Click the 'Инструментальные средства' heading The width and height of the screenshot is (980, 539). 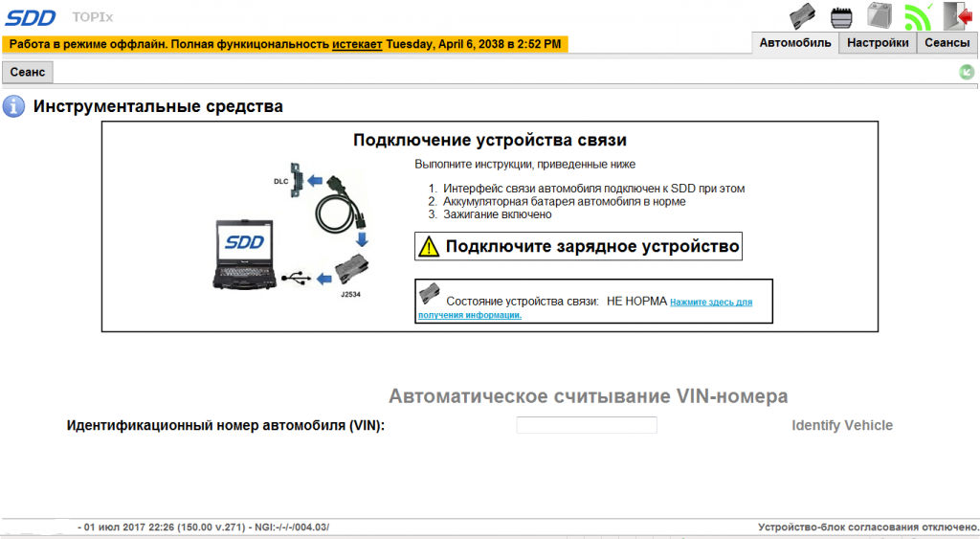click(x=158, y=106)
